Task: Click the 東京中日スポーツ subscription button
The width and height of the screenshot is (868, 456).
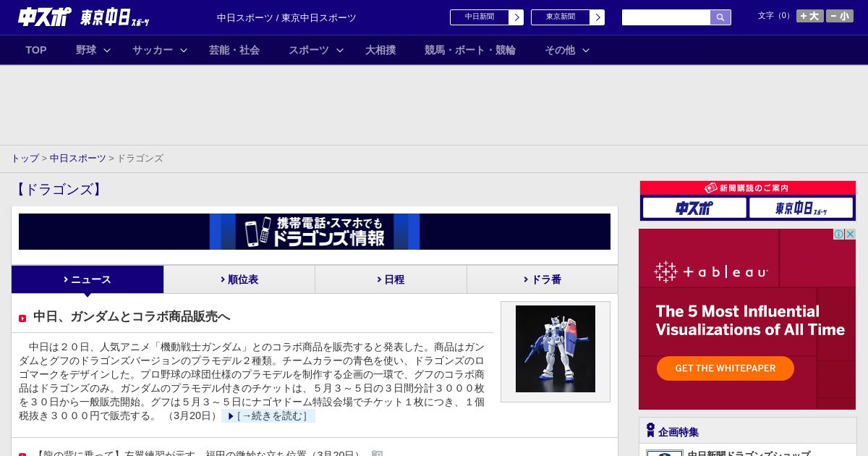Action: pos(801,208)
